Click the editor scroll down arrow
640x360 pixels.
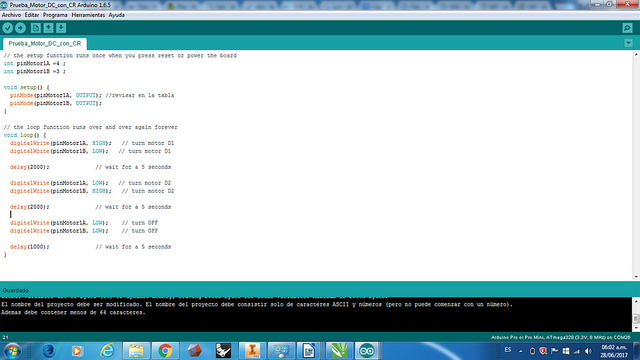(636, 277)
